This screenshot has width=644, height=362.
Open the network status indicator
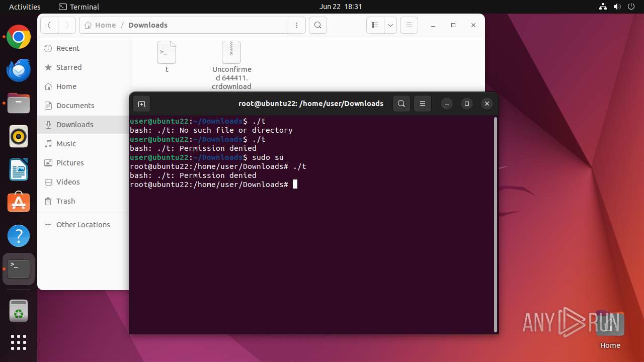pos(603,7)
